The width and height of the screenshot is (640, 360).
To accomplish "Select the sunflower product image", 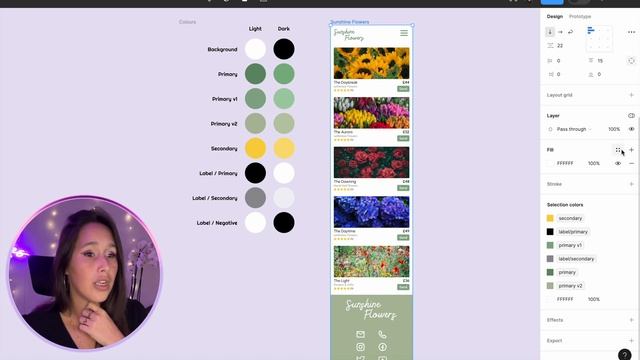I will click(371, 63).
